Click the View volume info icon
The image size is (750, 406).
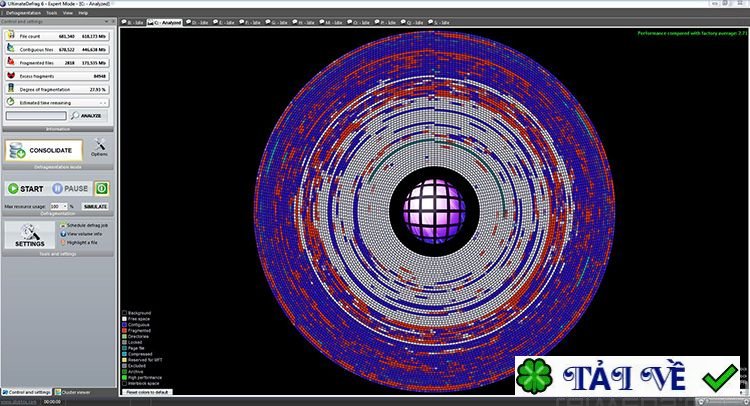pos(63,234)
